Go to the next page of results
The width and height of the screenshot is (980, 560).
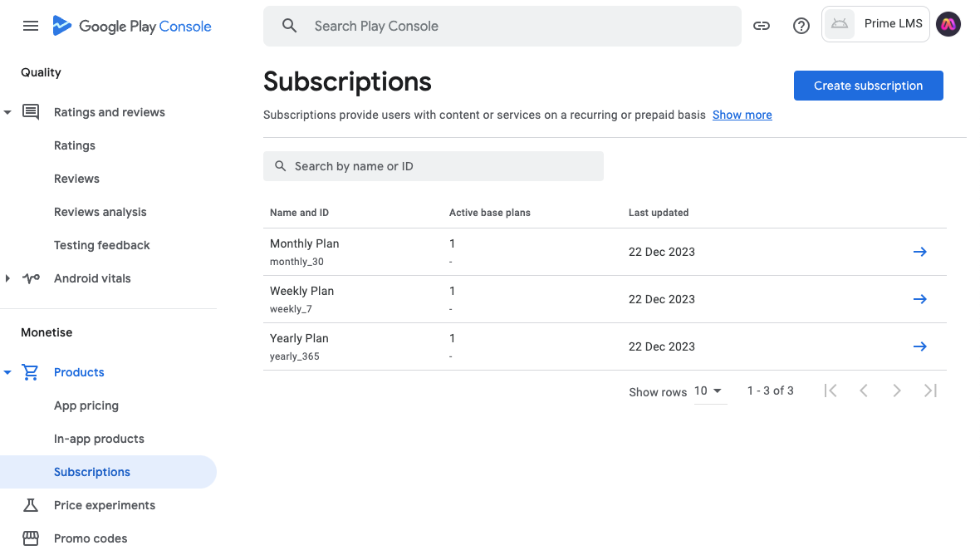896,391
